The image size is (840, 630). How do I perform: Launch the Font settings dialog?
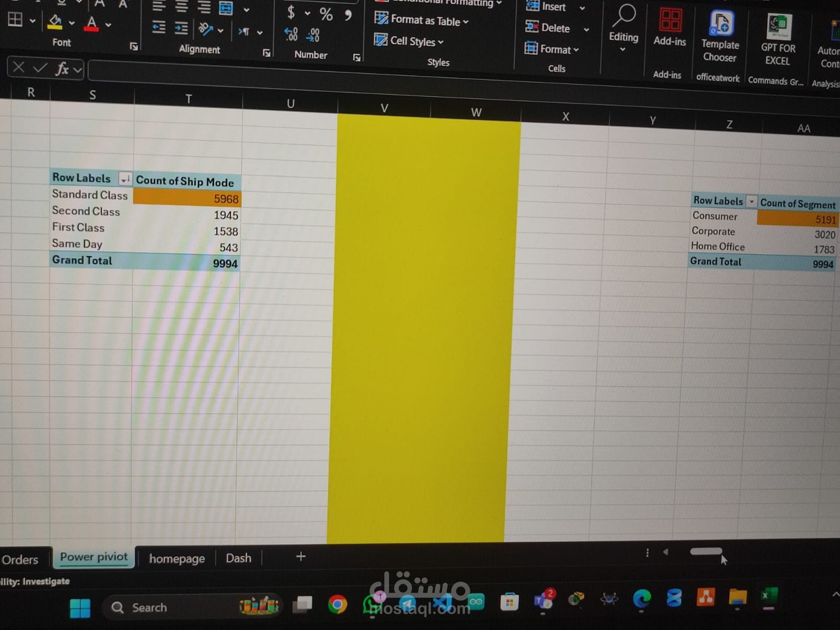click(x=134, y=46)
